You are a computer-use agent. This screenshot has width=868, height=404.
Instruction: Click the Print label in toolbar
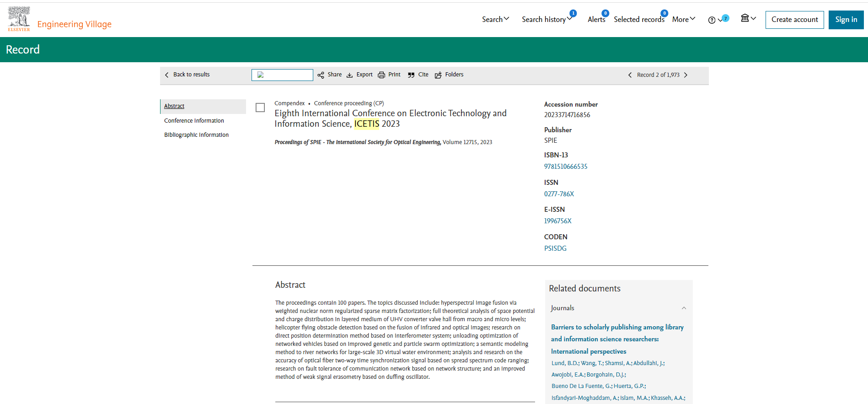tap(394, 75)
